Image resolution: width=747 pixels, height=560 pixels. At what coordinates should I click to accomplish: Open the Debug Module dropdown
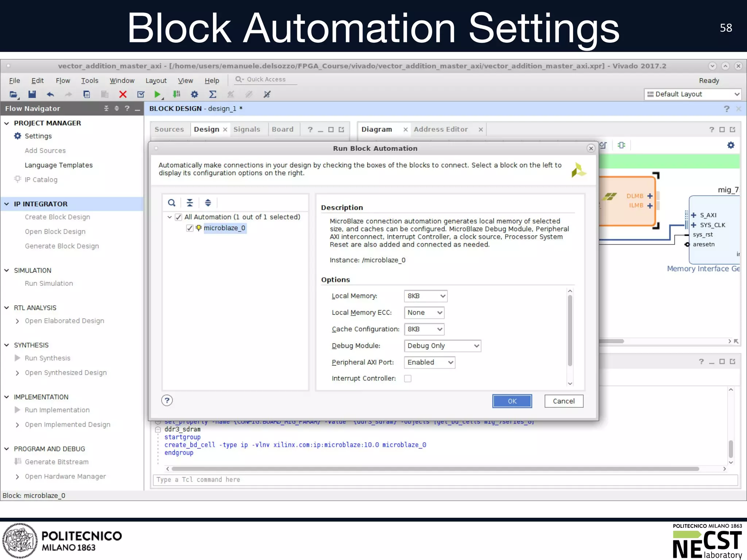point(442,346)
